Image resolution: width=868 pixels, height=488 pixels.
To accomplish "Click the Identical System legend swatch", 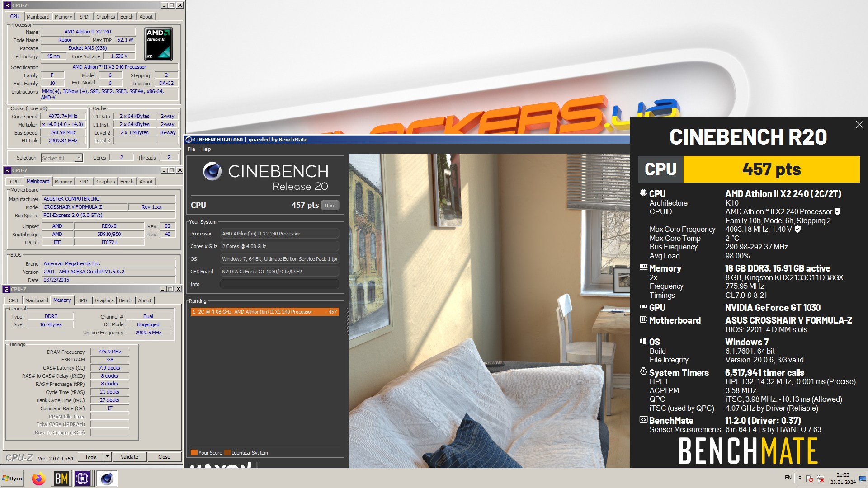I will 227,453.
